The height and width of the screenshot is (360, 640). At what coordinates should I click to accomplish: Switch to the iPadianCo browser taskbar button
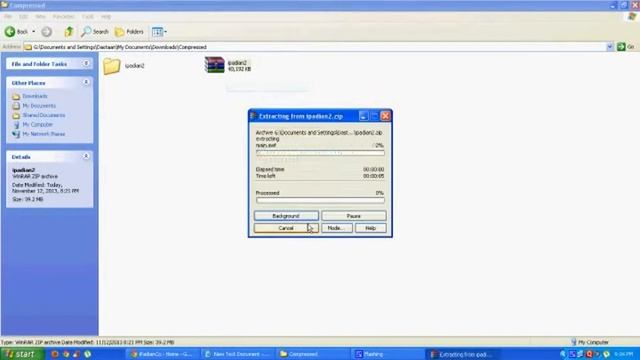[162, 354]
